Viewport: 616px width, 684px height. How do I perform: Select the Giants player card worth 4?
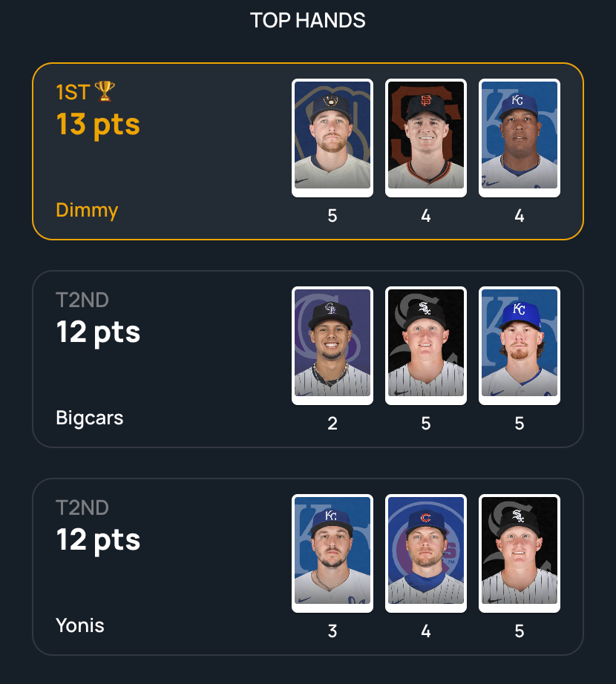(426, 138)
